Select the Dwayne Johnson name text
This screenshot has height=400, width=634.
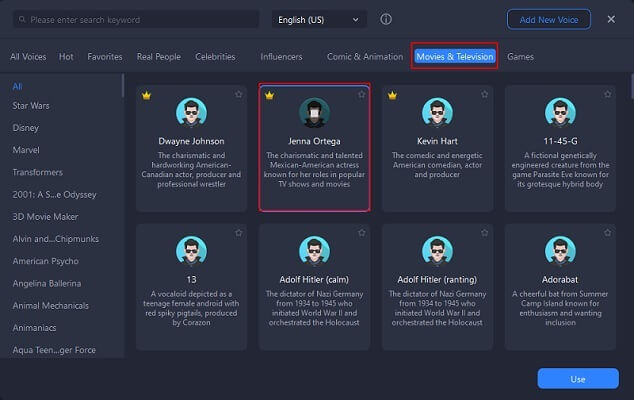click(191, 141)
